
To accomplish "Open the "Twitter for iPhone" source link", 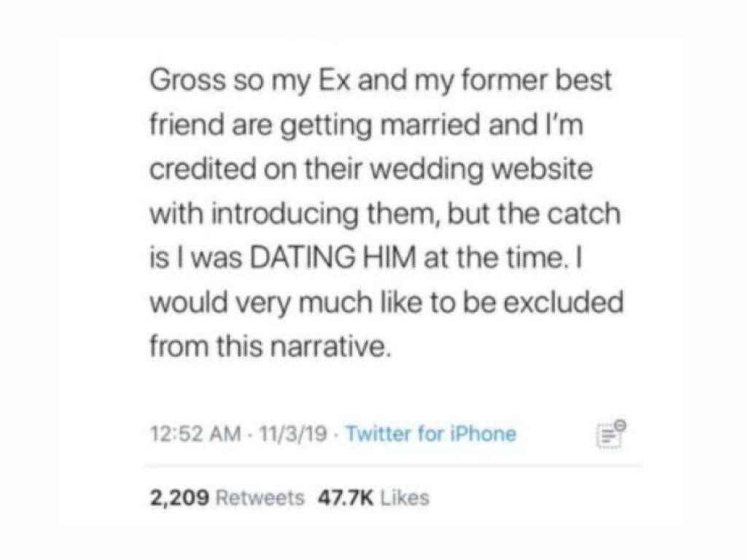I will 430,435.
